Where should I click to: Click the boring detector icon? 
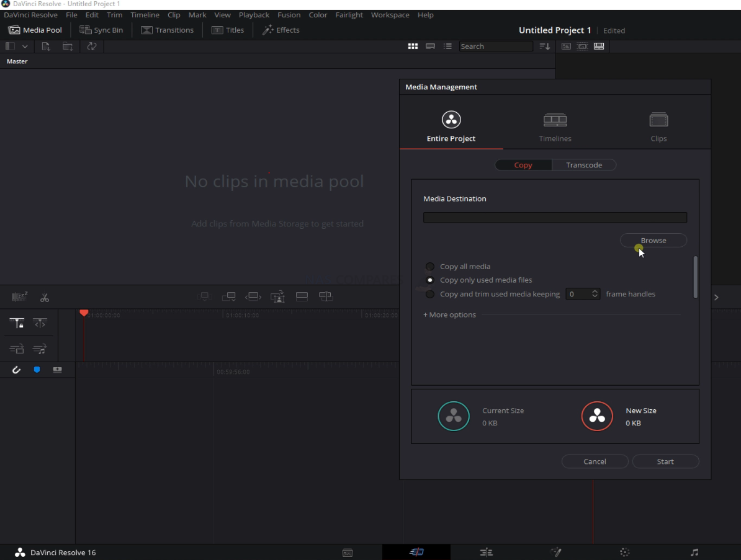tap(19, 296)
